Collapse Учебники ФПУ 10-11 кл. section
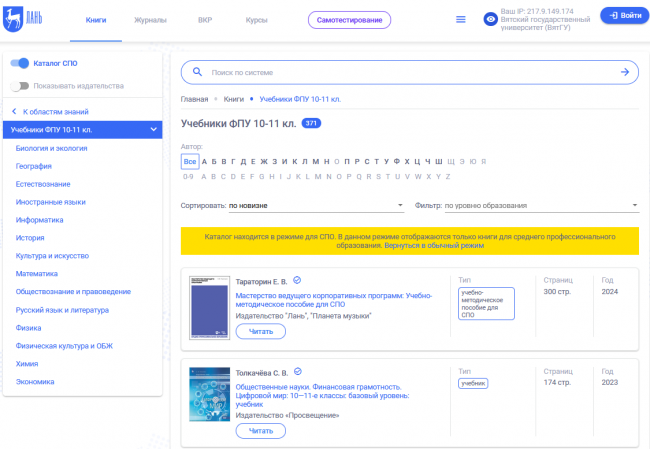Screen dimensions: 650x449 153,130
